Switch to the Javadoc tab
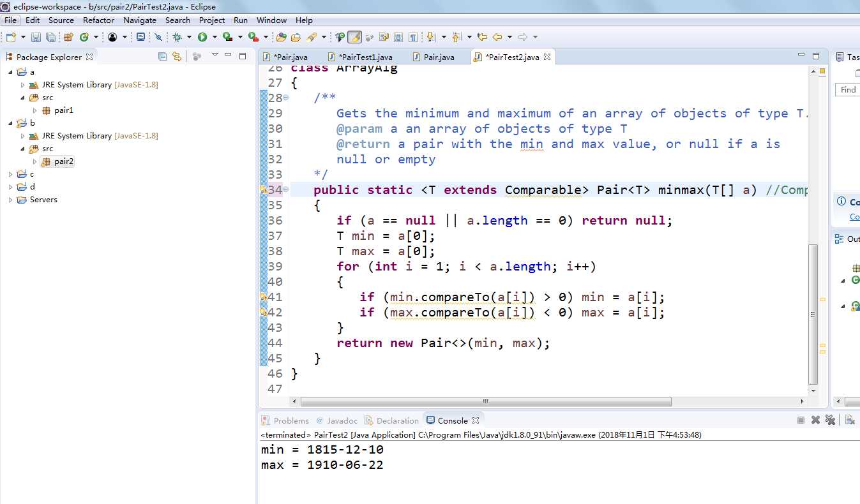 (x=336, y=420)
